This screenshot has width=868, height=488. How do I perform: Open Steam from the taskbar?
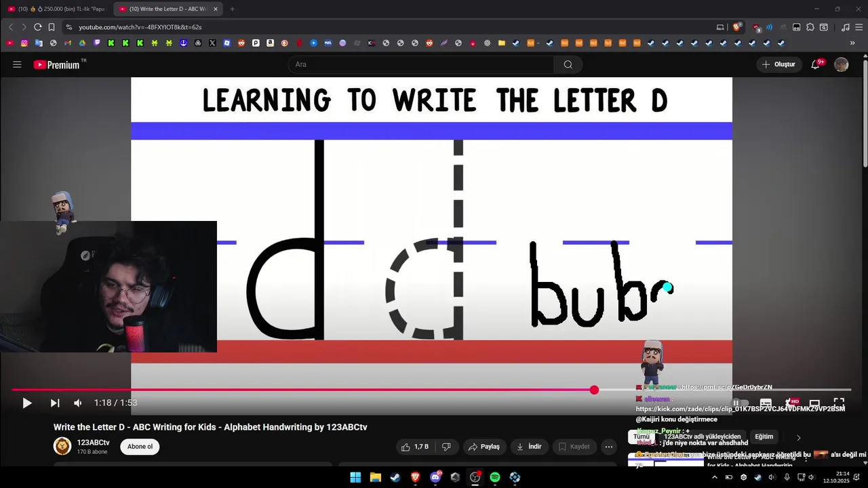tap(395, 477)
